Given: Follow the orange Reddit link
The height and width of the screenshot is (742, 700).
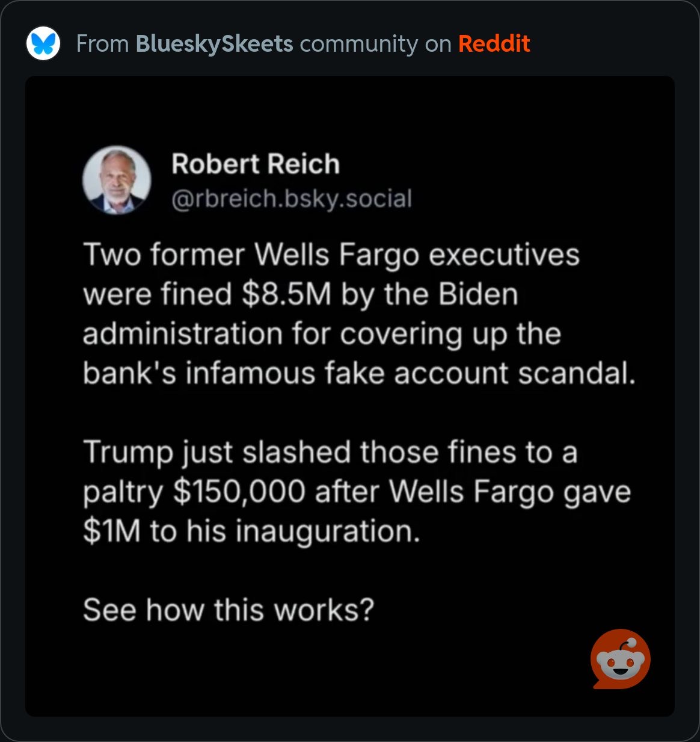Looking at the screenshot, I should tap(494, 44).
